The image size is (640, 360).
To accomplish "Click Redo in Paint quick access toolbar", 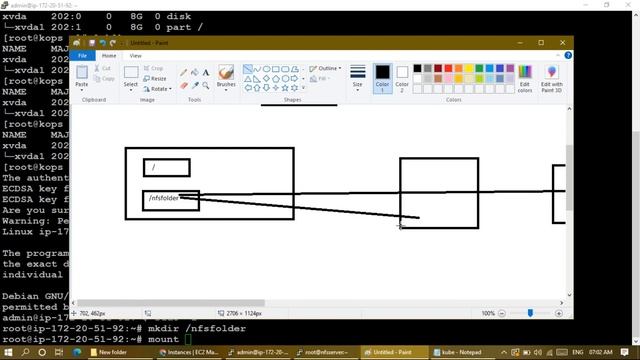I will pos(113,43).
